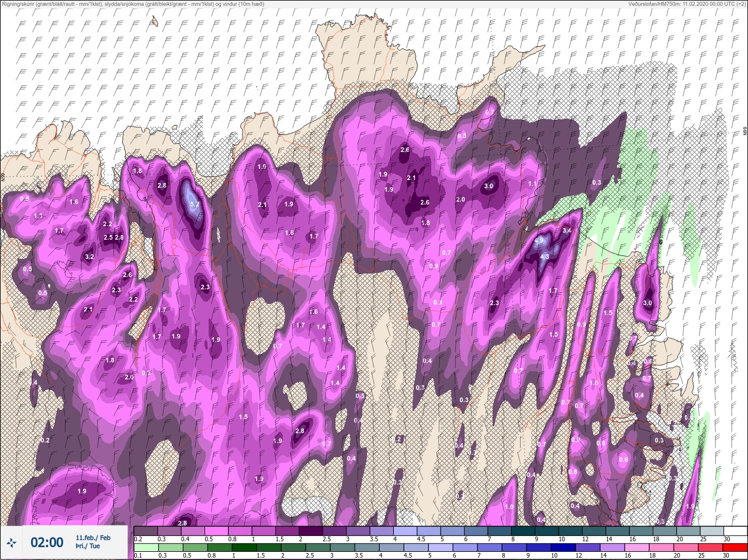Click the Rigning/skúrir map title text

[133, 4]
